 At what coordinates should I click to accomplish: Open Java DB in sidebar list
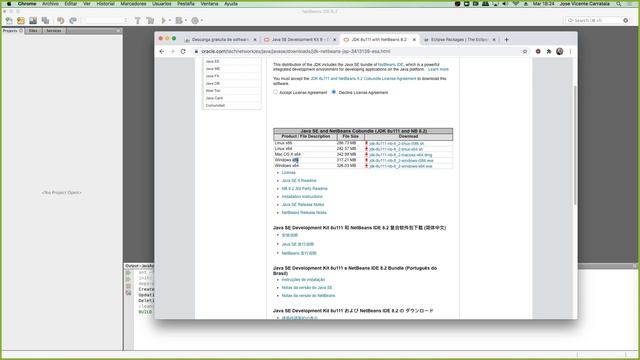click(213, 84)
